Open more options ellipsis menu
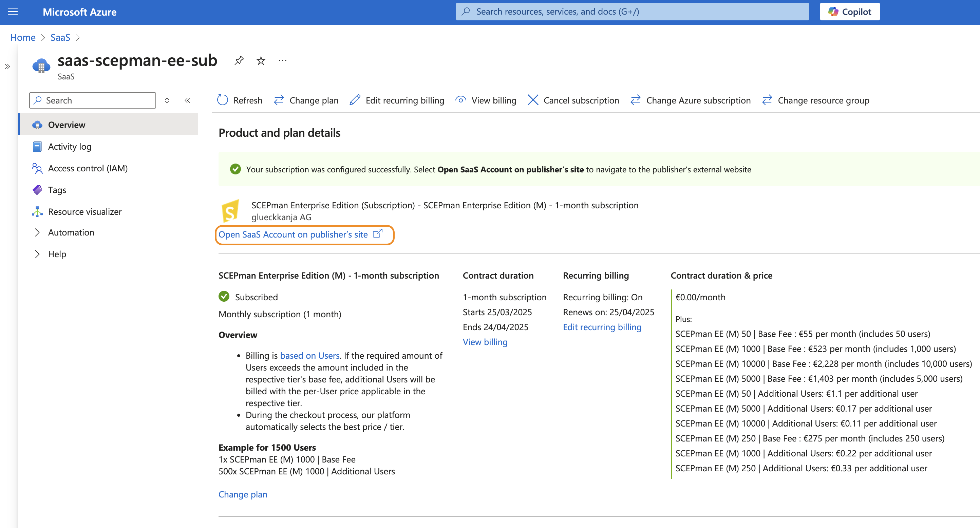Image resolution: width=980 pixels, height=528 pixels. click(x=282, y=60)
